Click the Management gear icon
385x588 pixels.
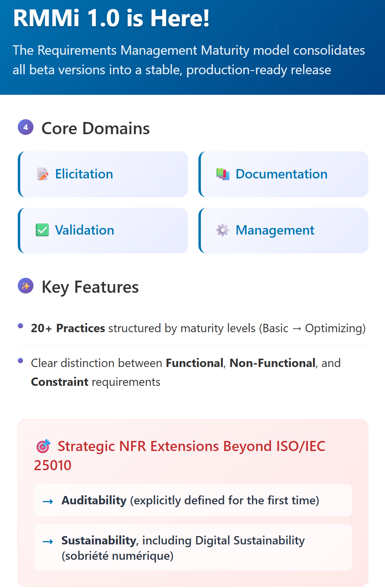coord(223,230)
